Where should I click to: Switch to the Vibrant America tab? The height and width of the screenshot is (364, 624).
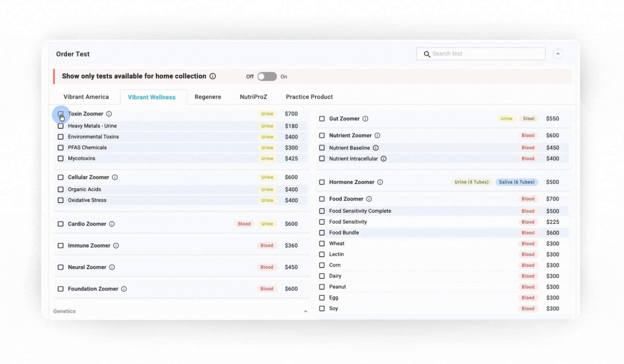86,97
